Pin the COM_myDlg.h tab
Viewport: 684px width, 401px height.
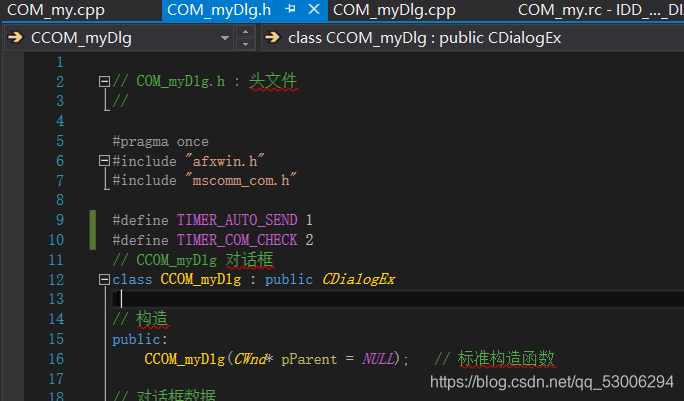[290, 9]
